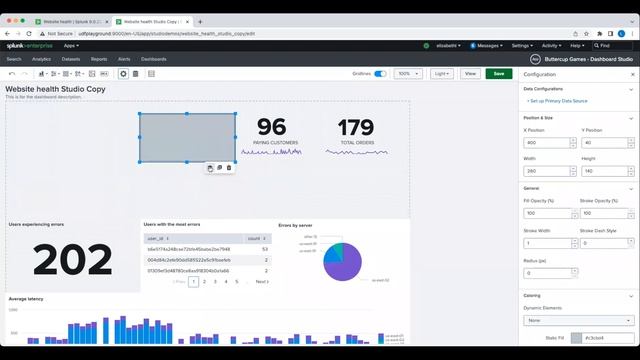Open the Help menu
Viewport: 640px width, 360px height.
point(577,46)
